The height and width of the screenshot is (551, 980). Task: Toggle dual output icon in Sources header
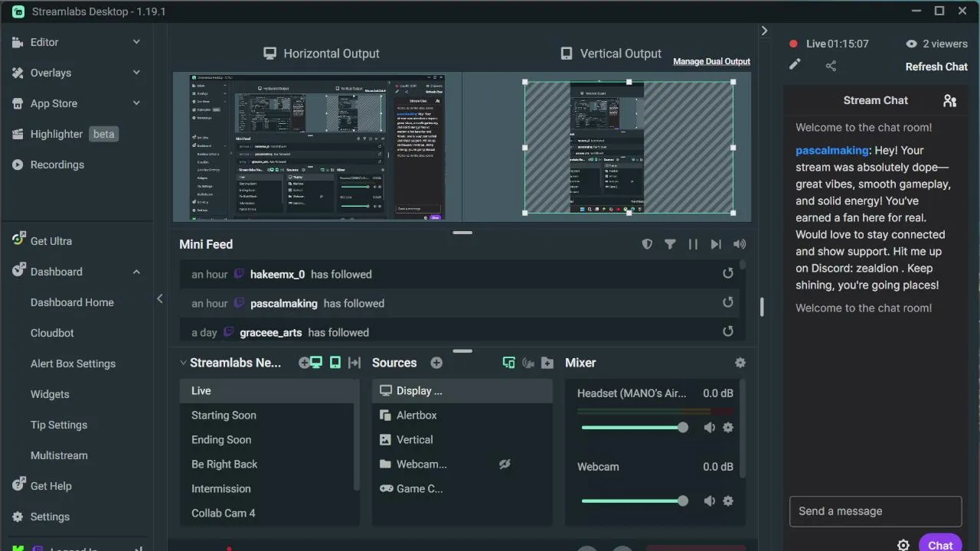[x=508, y=363]
